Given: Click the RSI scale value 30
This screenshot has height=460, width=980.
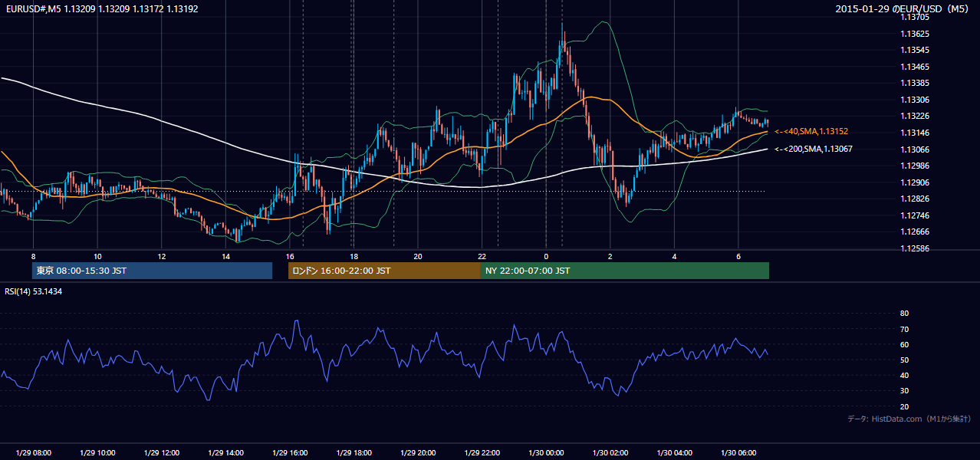Looking at the screenshot, I should 904,391.
